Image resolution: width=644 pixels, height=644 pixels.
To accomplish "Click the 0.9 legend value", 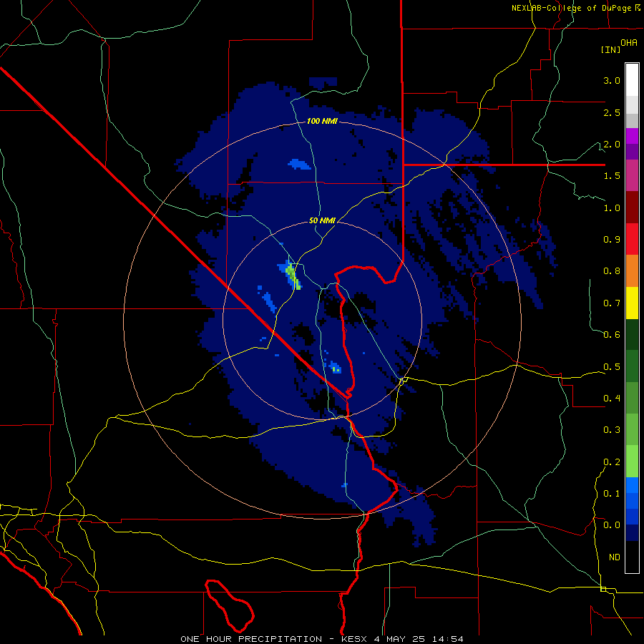I will click(x=612, y=240).
